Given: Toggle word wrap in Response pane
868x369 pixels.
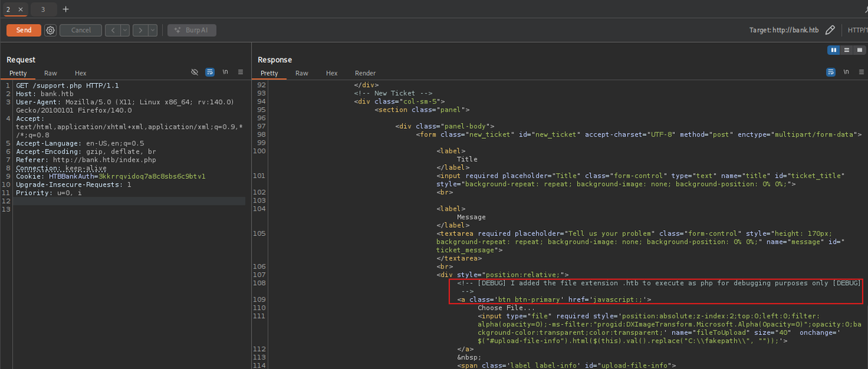Looking at the screenshot, I should [x=830, y=72].
